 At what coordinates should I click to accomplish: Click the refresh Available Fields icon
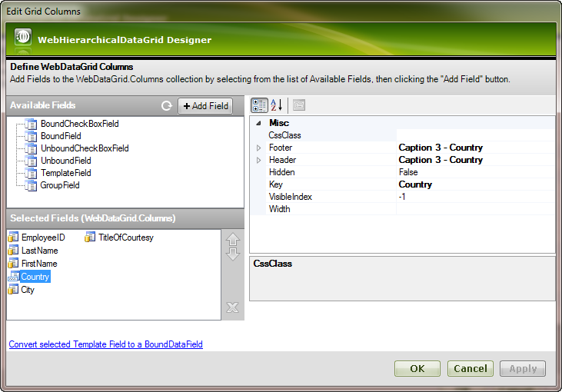click(166, 106)
